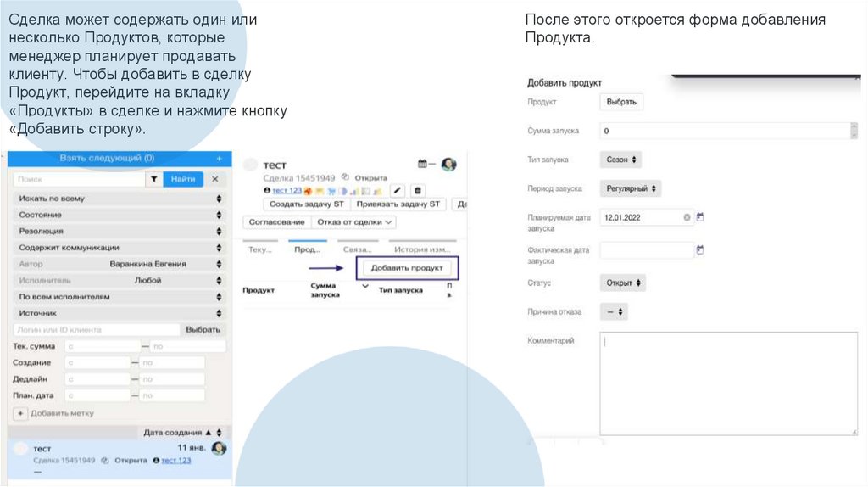
Task: Switch to the Прод... tab
Action: 308,249
